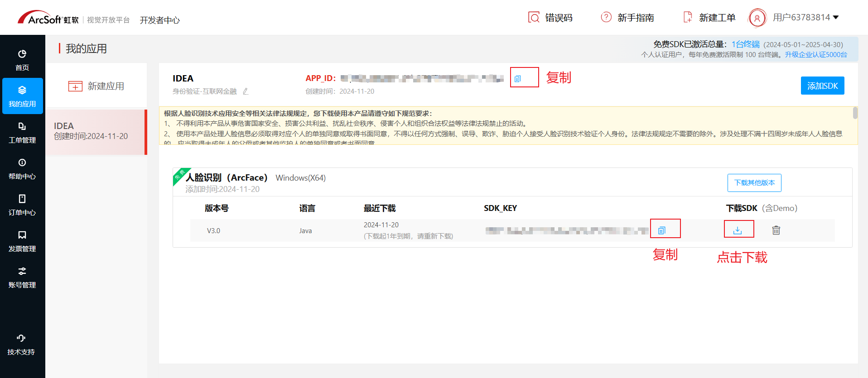The width and height of the screenshot is (868, 378).
Task: Click 下载起1年到期 reminder text
Action: pos(408,236)
